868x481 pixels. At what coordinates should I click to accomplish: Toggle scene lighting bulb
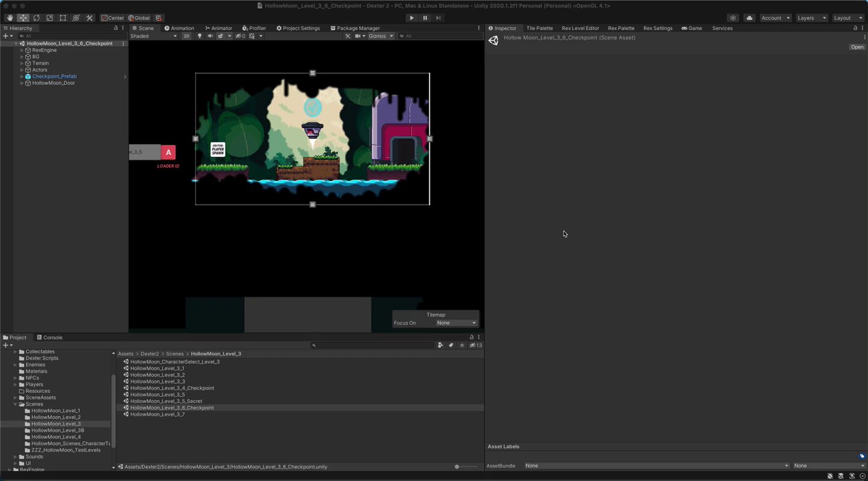click(199, 36)
